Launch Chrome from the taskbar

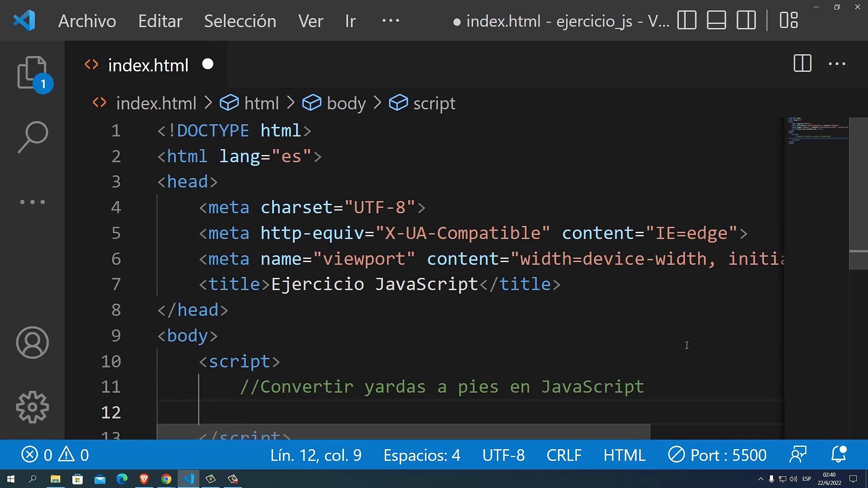click(x=166, y=479)
